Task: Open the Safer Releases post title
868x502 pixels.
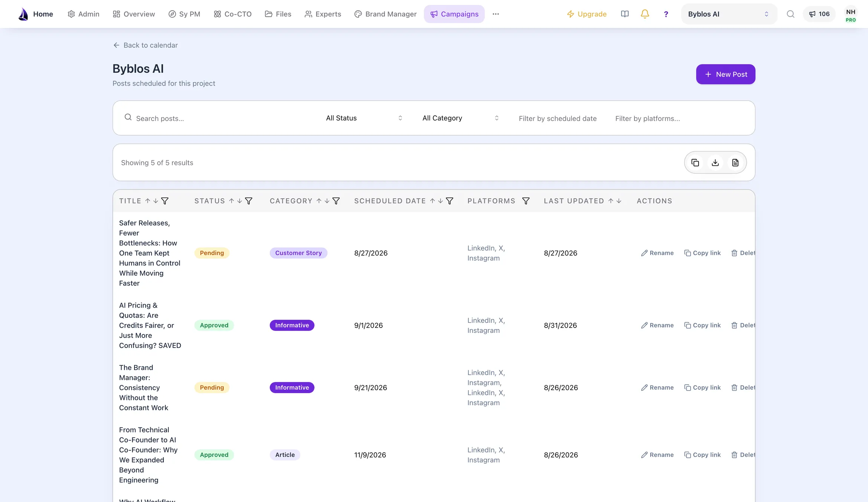Action: (150, 253)
